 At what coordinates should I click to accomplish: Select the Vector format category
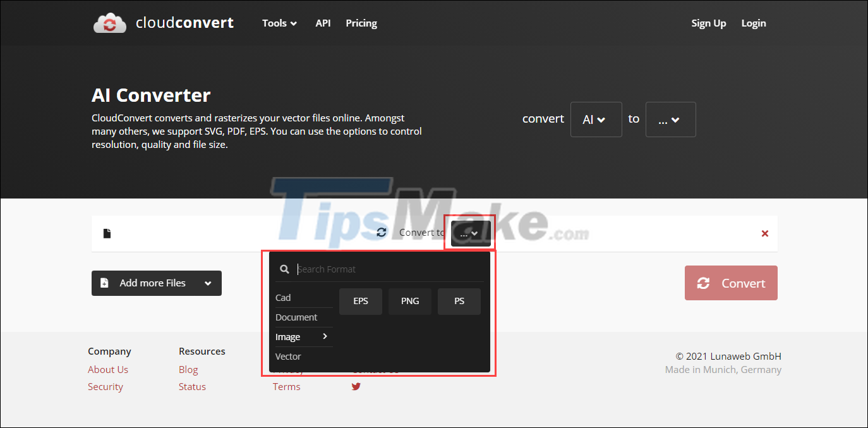(x=287, y=356)
